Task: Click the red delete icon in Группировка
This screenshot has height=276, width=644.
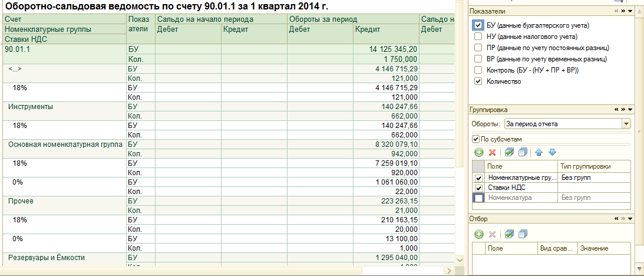Action: [492, 153]
